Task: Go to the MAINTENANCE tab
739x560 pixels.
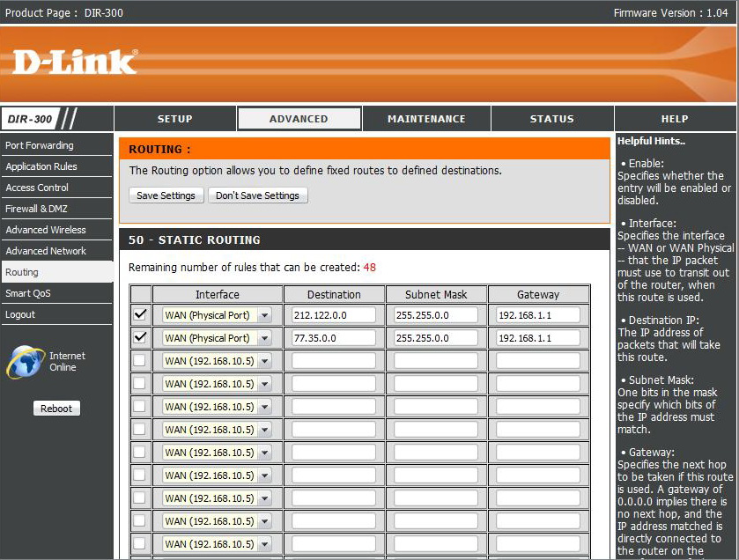Action: point(426,119)
